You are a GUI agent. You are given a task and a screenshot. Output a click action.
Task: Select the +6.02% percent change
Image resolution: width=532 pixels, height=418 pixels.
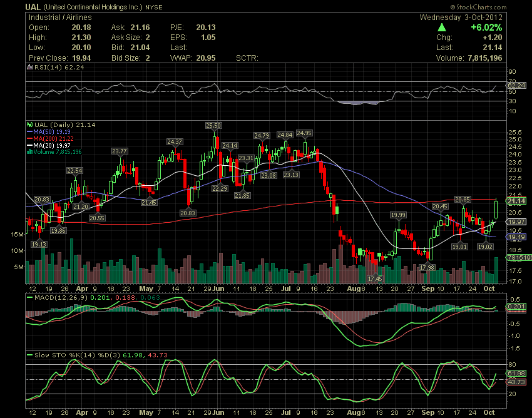click(486, 28)
